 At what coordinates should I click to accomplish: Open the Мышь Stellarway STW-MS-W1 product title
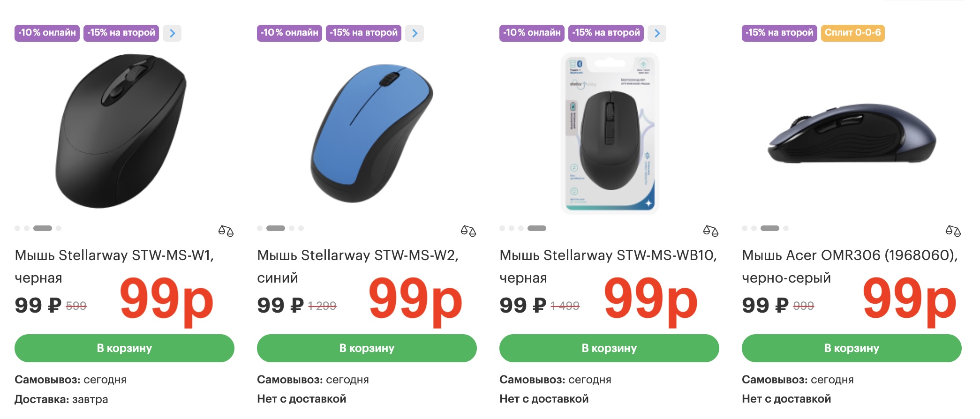click(114, 256)
